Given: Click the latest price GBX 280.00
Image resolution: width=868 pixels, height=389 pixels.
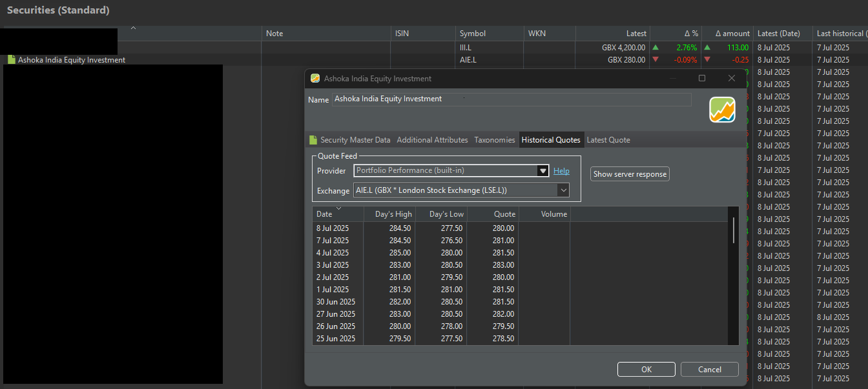Looking at the screenshot, I should click(626, 60).
